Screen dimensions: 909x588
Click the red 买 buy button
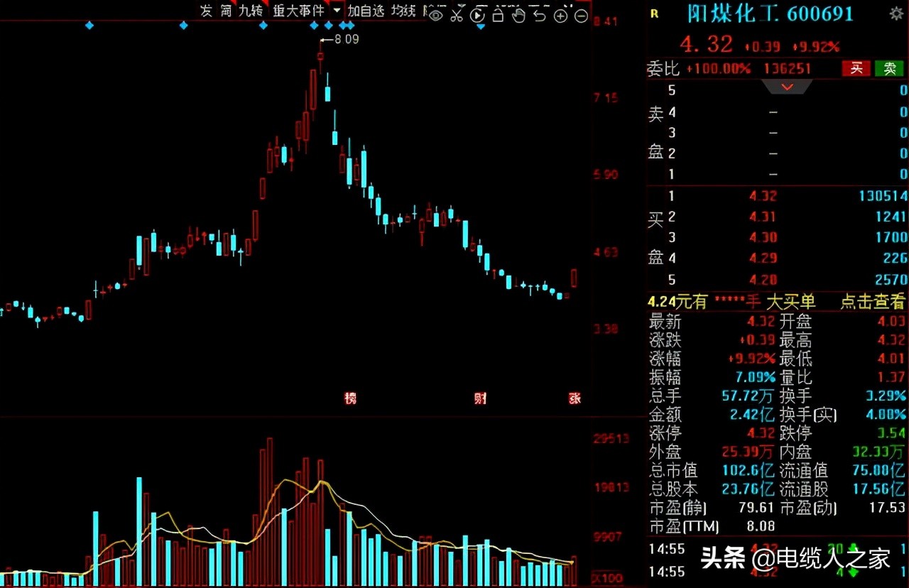[856, 68]
